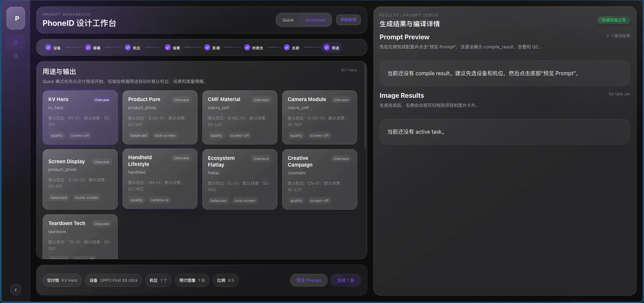
Task: Select the CMF Material usecase card
Action: tap(240, 117)
